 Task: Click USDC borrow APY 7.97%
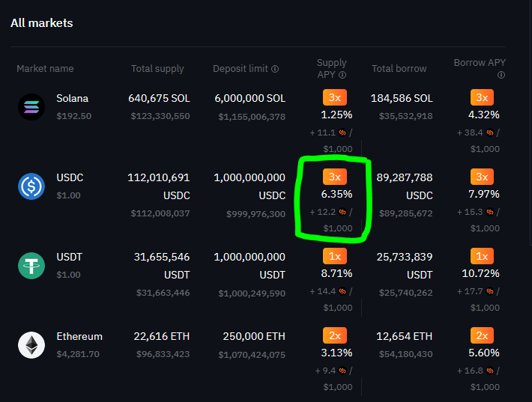click(484, 194)
